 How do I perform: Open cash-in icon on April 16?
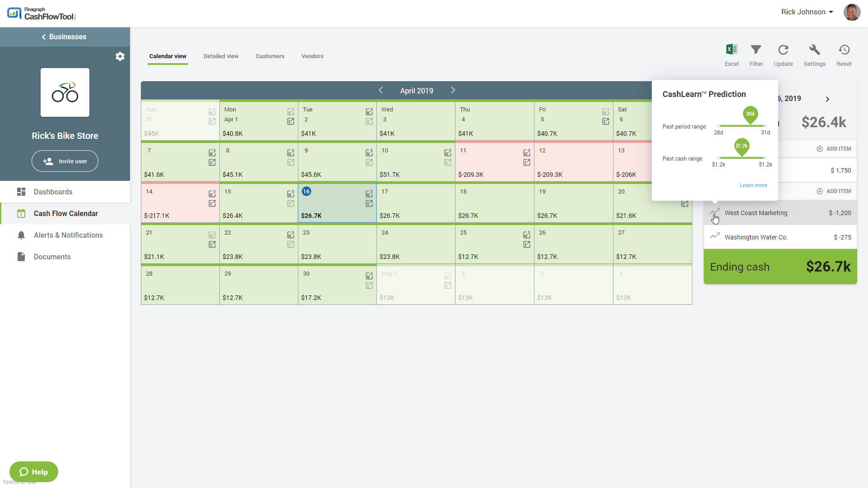tap(369, 193)
